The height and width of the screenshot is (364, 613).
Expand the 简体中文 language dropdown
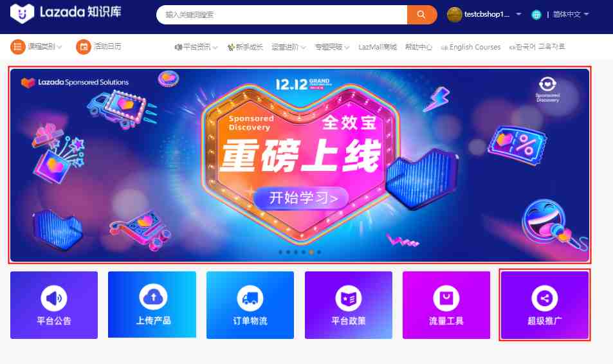571,14
